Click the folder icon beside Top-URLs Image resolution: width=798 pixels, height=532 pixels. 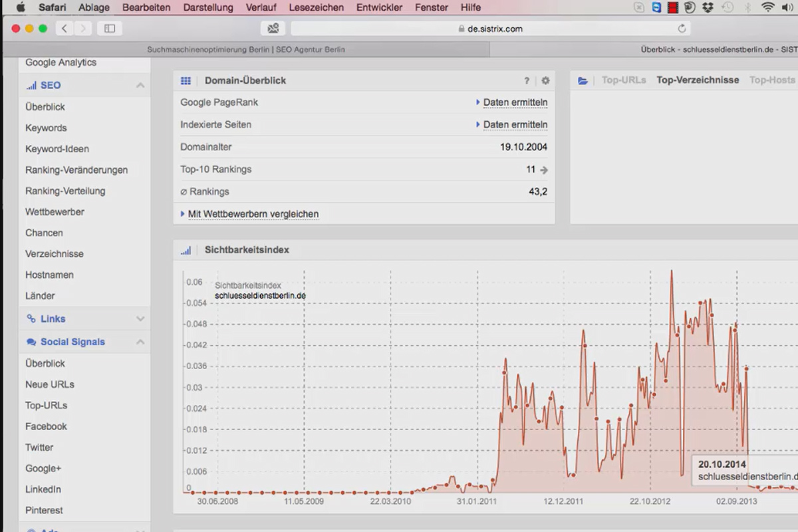tap(583, 80)
